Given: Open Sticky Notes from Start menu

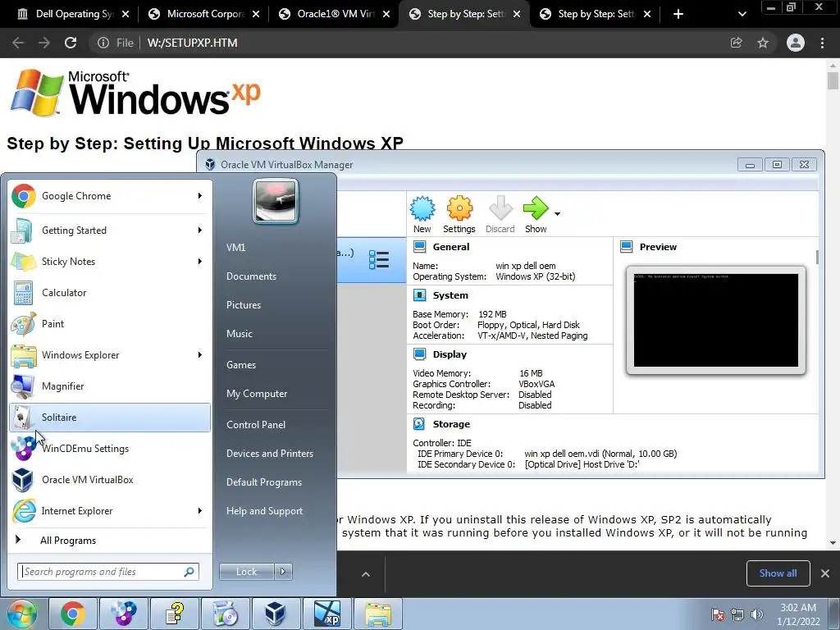Looking at the screenshot, I should [x=109, y=262].
